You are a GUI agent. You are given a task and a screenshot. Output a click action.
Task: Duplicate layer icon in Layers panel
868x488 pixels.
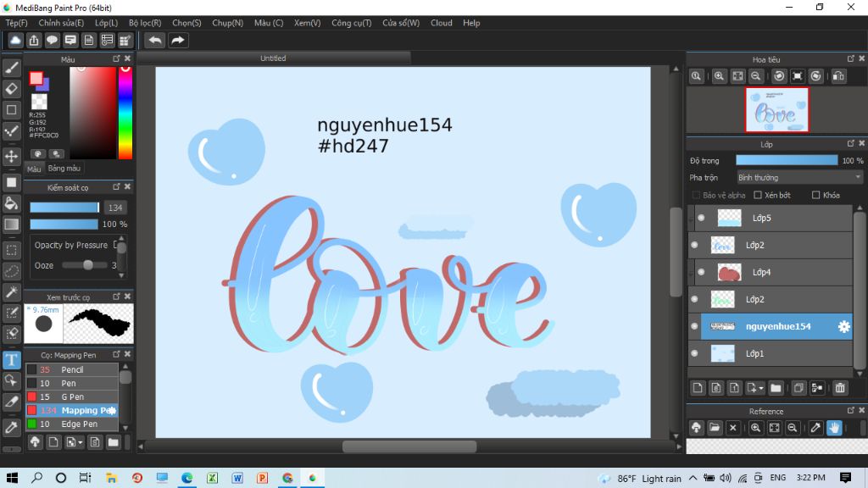[798, 388]
